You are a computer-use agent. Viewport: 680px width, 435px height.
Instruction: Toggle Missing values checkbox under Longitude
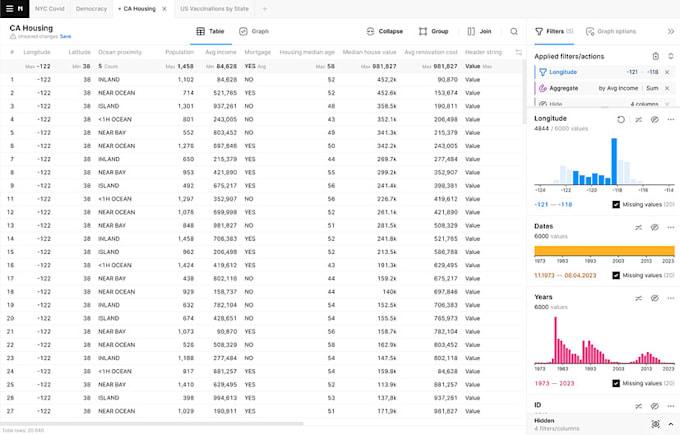(x=616, y=204)
